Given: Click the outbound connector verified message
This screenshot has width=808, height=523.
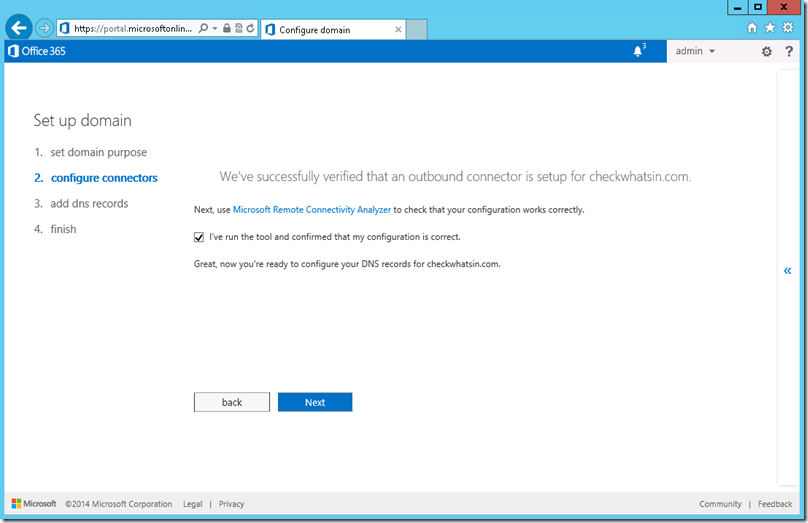Looking at the screenshot, I should tap(455, 177).
